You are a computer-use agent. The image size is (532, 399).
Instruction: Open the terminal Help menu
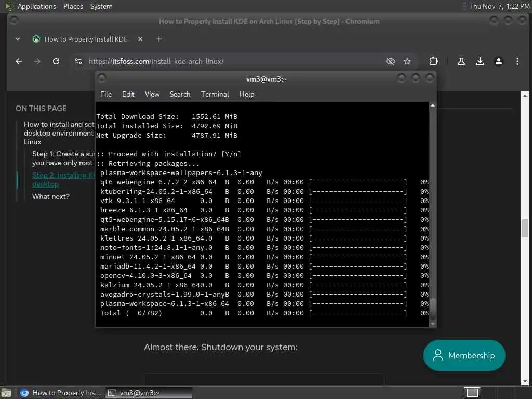point(247,95)
